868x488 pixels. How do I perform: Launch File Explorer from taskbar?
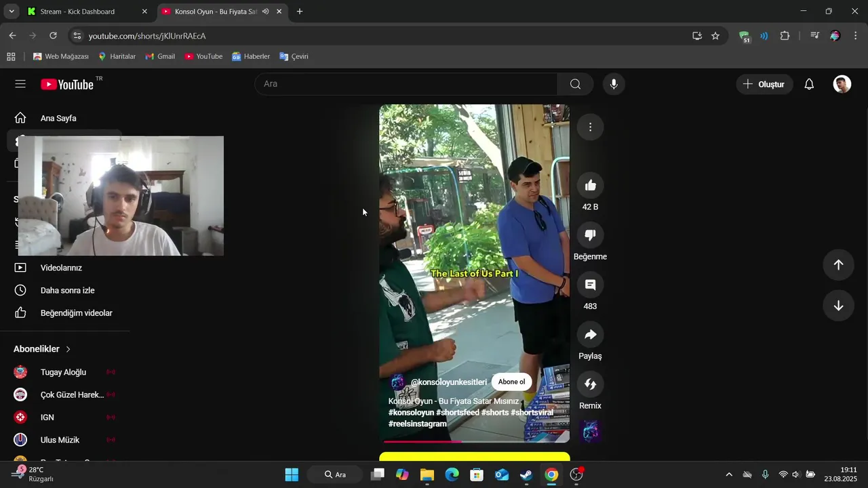[x=427, y=474]
